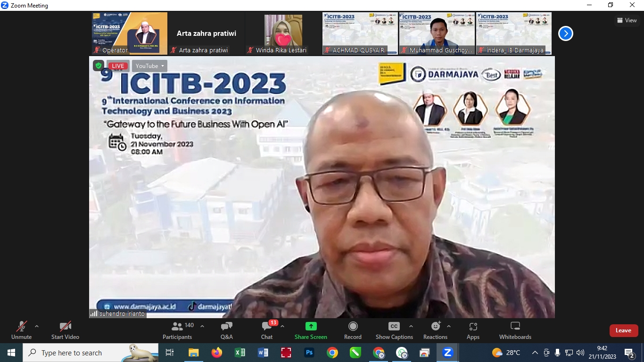Screen dimensions: 644x362
Task: Switch to Zoom taskbar icon
Action: 448,353
